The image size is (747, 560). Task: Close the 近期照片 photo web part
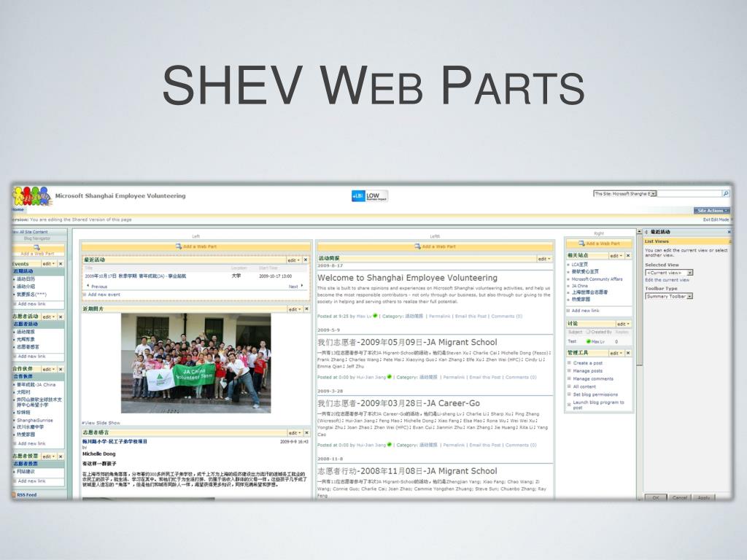[x=306, y=309]
